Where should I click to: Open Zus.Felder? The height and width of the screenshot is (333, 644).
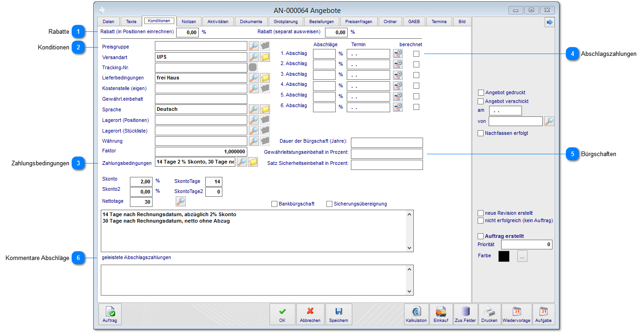[466, 315]
